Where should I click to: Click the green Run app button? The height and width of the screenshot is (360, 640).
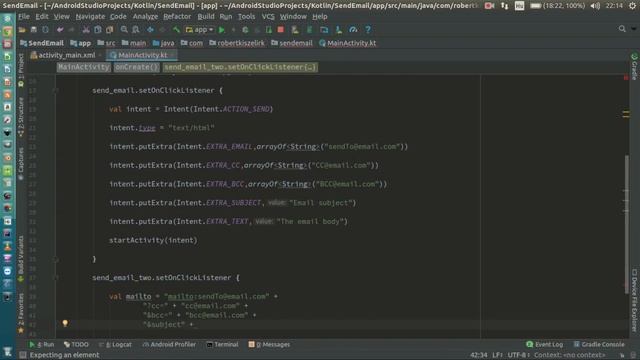(x=222, y=30)
